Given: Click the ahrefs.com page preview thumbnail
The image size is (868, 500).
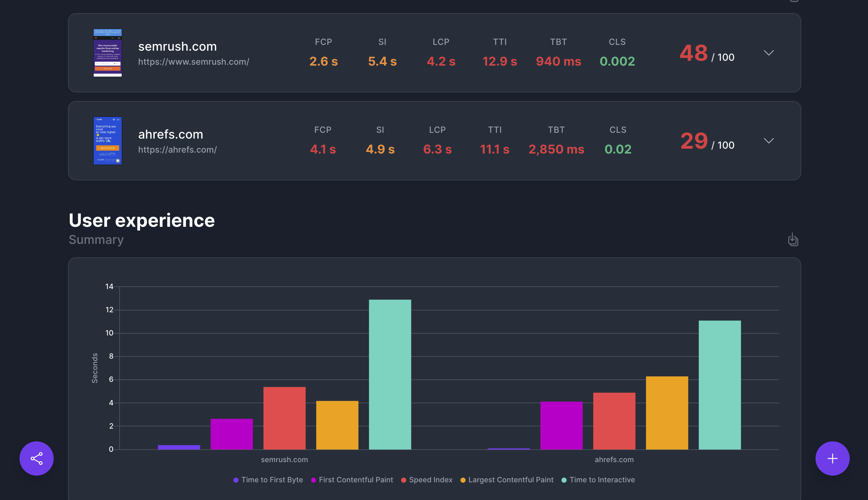Looking at the screenshot, I should 107,141.
